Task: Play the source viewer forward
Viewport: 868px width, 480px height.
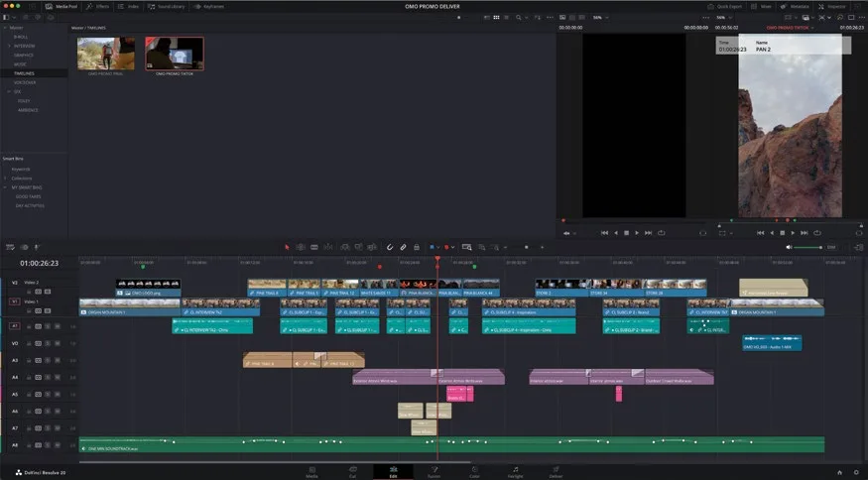Action: 637,233
